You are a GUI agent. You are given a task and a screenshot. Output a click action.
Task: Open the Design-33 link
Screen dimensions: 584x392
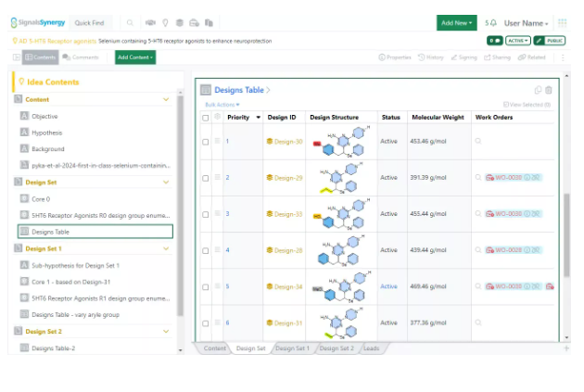point(287,214)
